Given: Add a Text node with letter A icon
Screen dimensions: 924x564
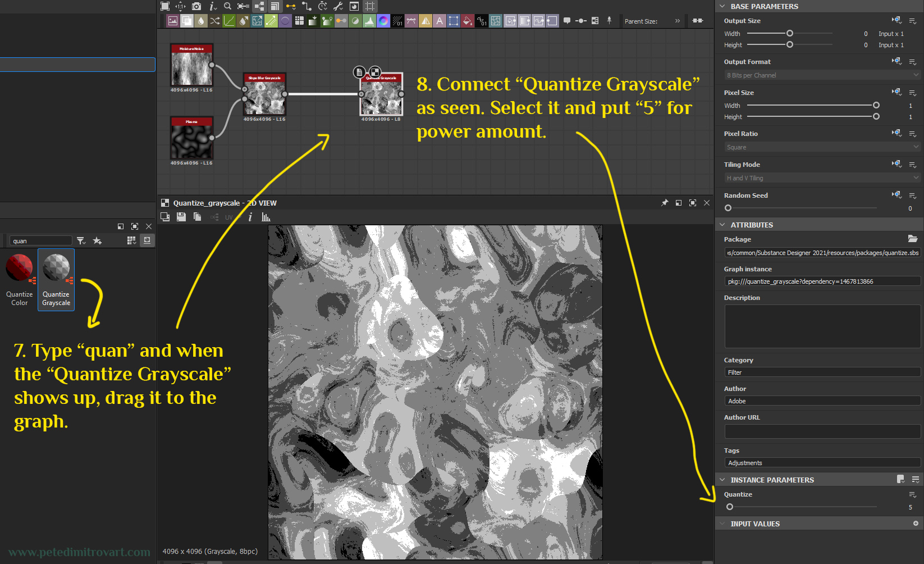Looking at the screenshot, I should point(440,21).
